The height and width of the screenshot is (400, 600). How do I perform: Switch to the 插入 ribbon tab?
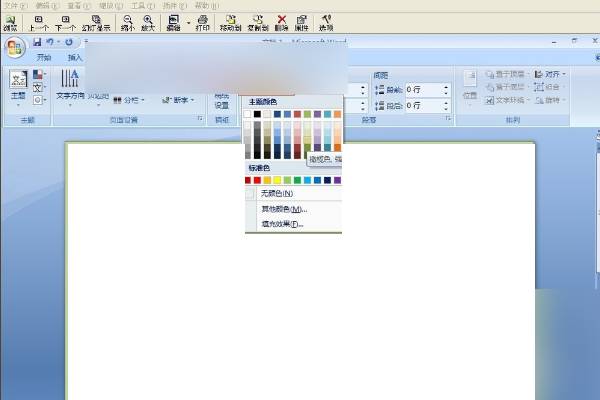coord(75,57)
